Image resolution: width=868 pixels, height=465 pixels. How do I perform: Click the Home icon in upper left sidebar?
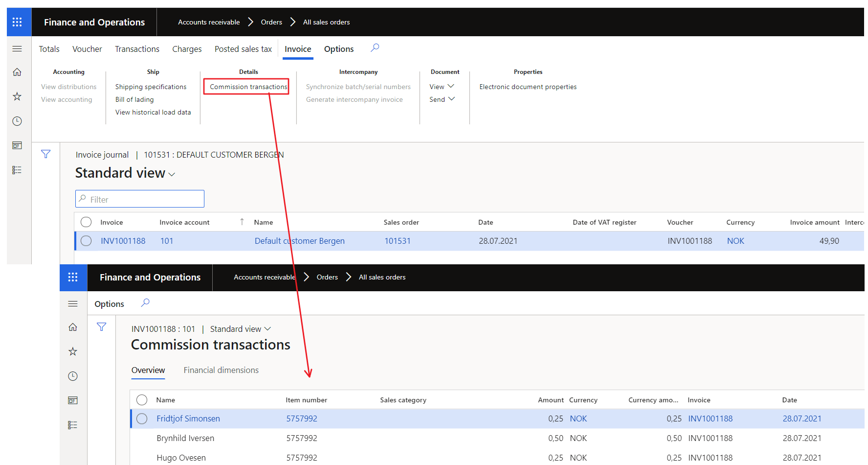tap(17, 72)
